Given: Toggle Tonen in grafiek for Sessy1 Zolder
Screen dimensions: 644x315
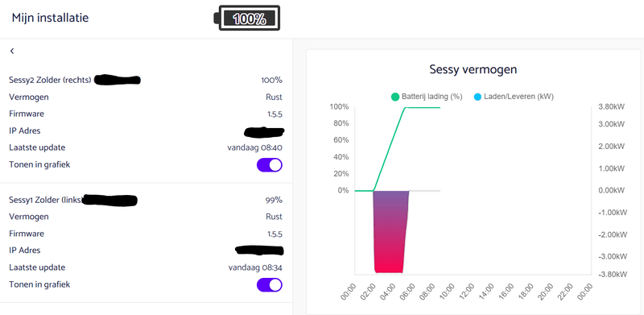Looking at the screenshot, I should coord(270,284).
